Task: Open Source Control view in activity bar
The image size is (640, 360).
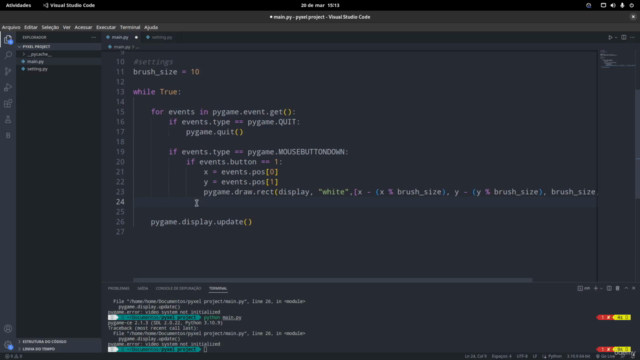Action: point(8,71)
